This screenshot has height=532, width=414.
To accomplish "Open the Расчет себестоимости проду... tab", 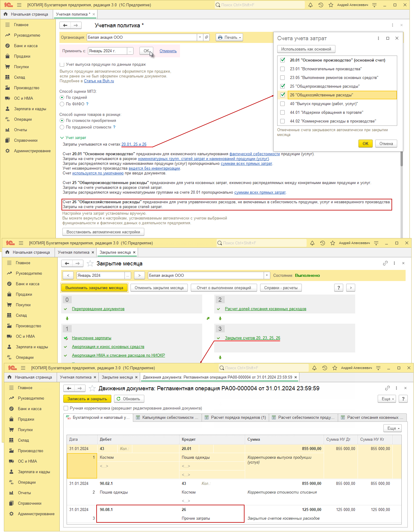I will [x=303, y=418].
